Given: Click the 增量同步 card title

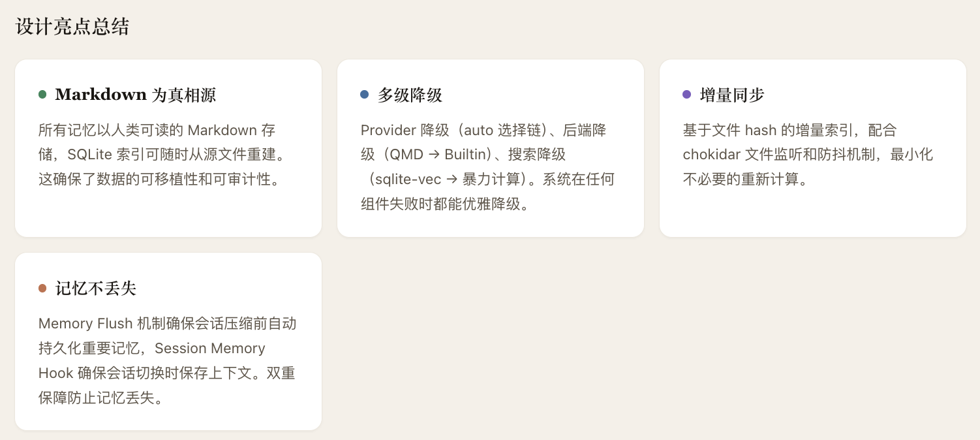Looking at the screenshot, I should tap(731, 95).
